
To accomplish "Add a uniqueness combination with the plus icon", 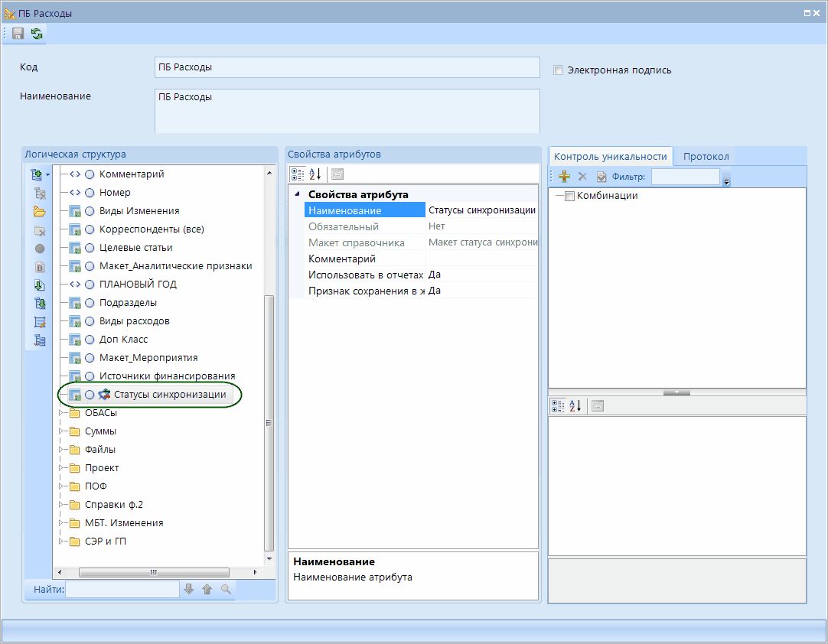I will pos(564,177).
